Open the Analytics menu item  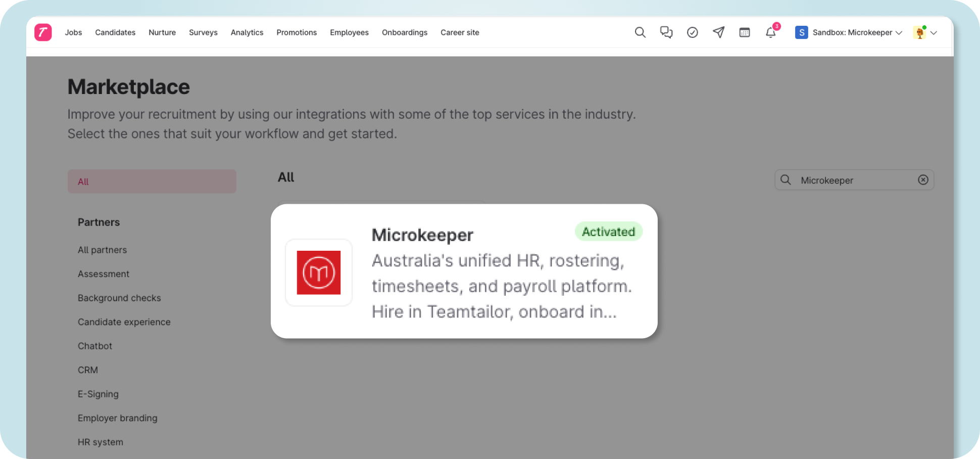pos(247,32)
